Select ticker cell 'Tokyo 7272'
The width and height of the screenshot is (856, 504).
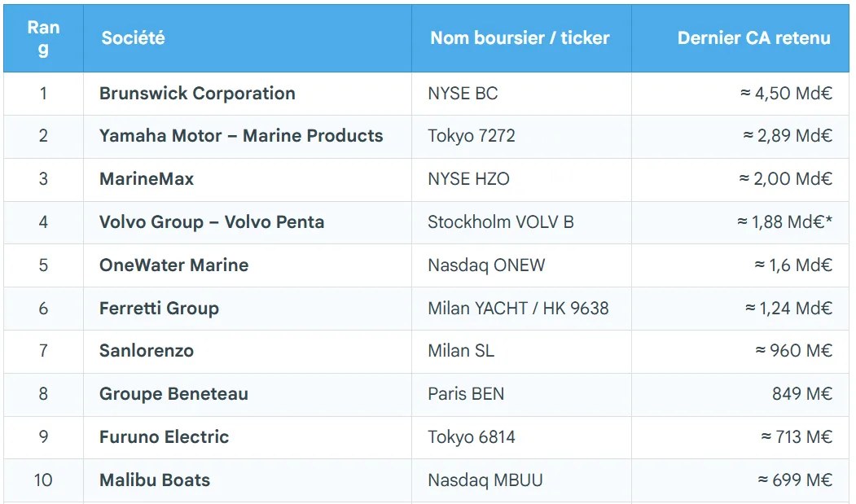[x=521, y=136]
